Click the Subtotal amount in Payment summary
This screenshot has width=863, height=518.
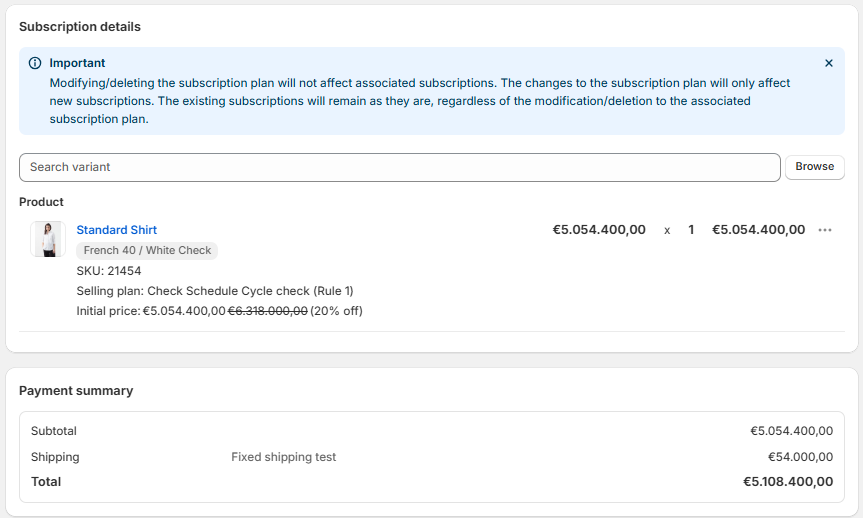(791, 431)
